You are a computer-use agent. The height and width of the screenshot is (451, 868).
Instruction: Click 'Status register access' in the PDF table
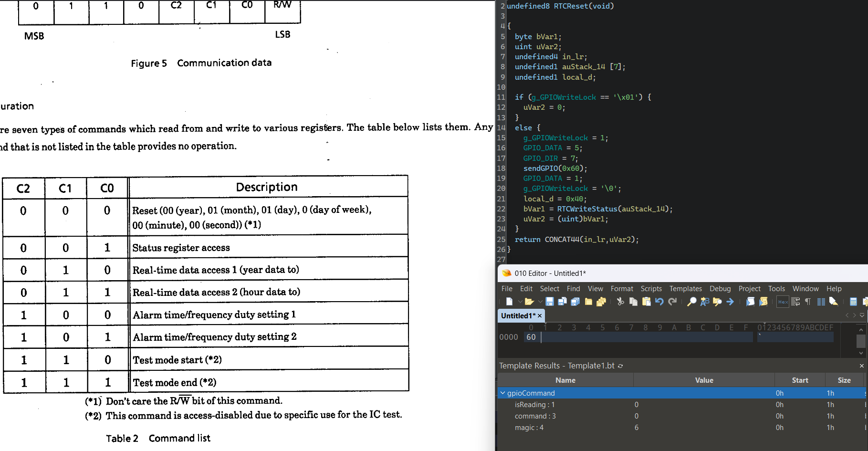coord(181,248)
